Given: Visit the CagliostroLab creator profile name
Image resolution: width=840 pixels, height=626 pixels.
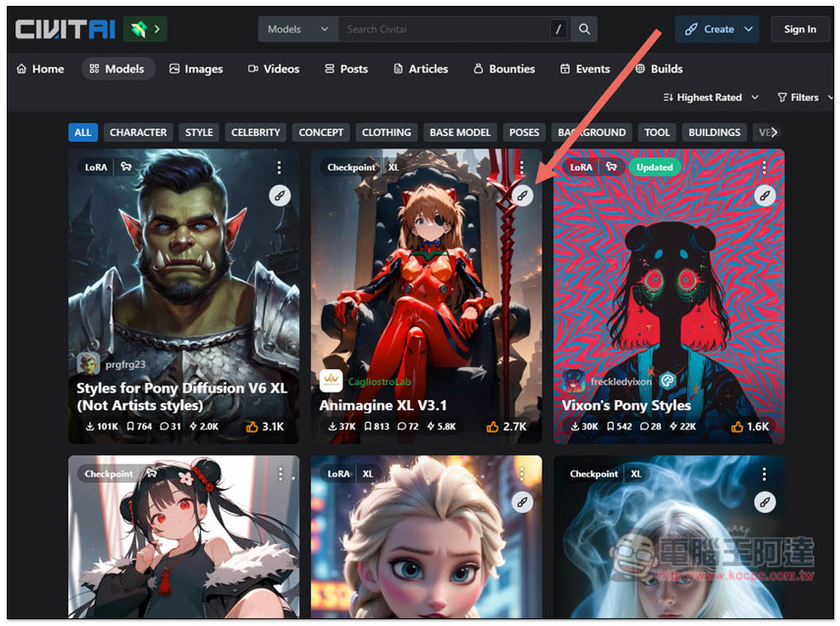Looking at the screenshot, I should coord(380,381).
